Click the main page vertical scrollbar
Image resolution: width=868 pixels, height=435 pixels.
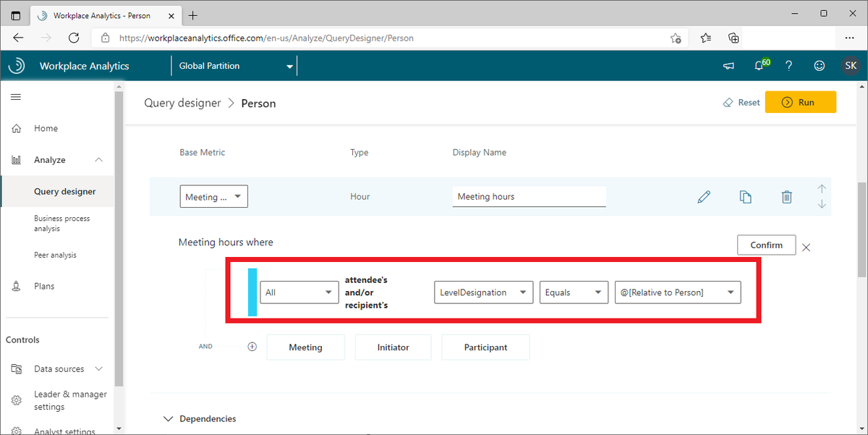[x=861, y=229]
